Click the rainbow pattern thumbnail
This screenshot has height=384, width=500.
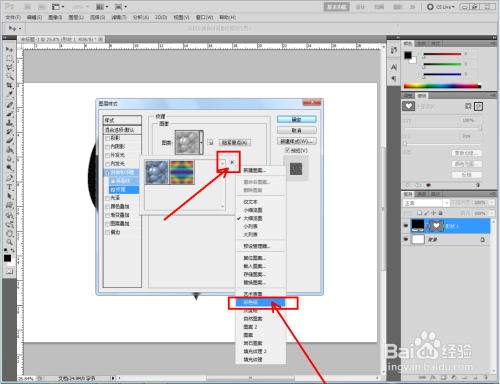pos(182,172)
